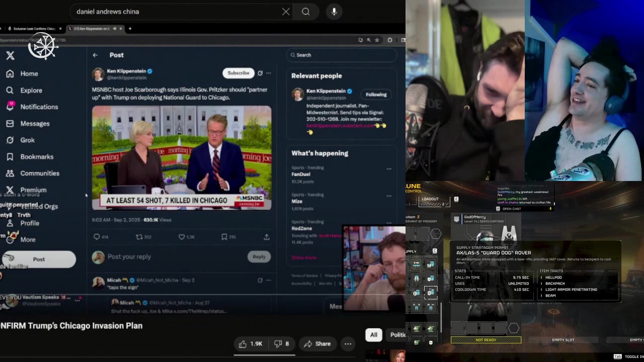
Task: Open Ken Klippenstein's avatar on the post
Action: coord(98,74)
